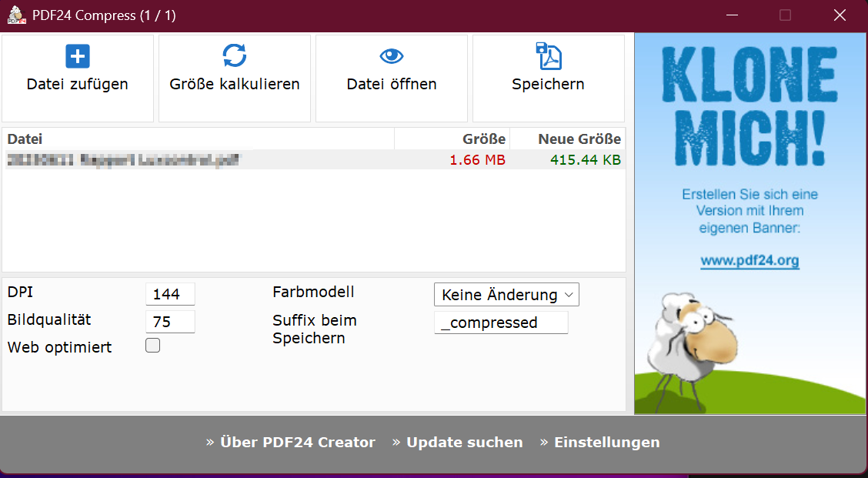Click the 'Farbmodell' label
Screen dimensions: 868x478
tap(313, 292)
